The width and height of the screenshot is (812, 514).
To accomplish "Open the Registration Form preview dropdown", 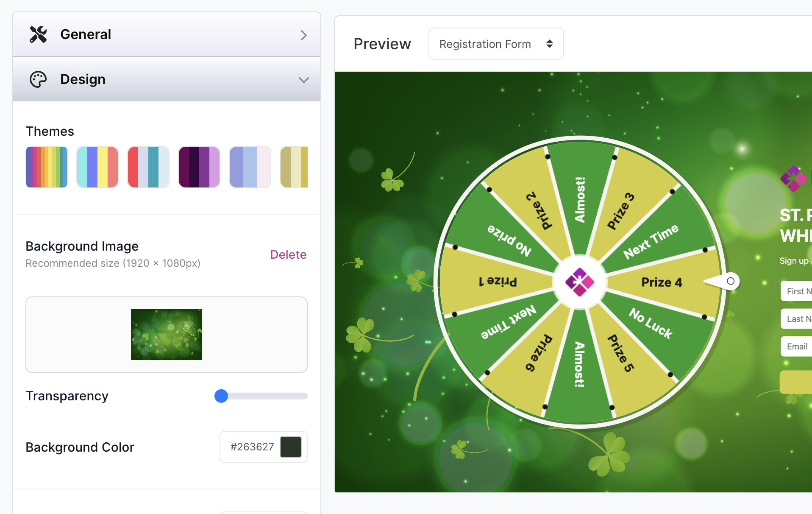I will tap(496, 44).
